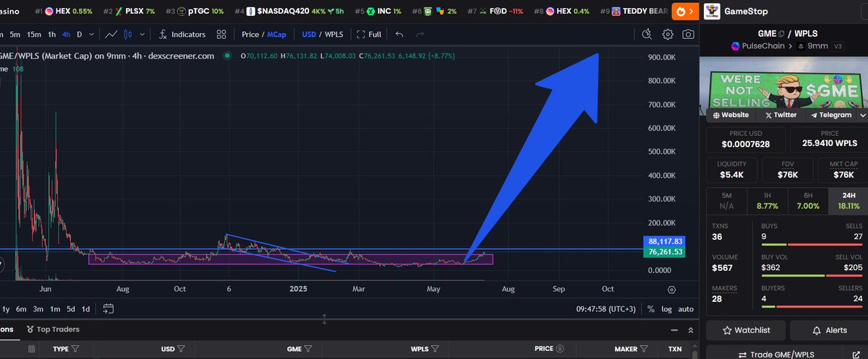Set chart range to 3m

[38, 309]
